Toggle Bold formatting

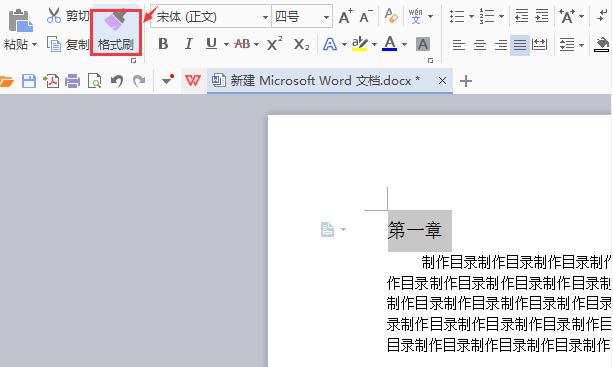click(163, 44)
